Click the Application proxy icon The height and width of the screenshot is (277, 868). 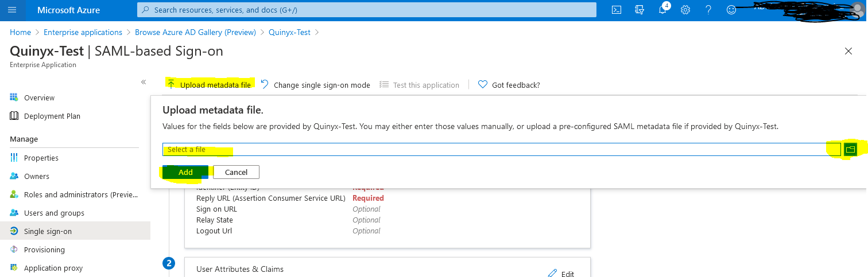(x=14, y=268)
